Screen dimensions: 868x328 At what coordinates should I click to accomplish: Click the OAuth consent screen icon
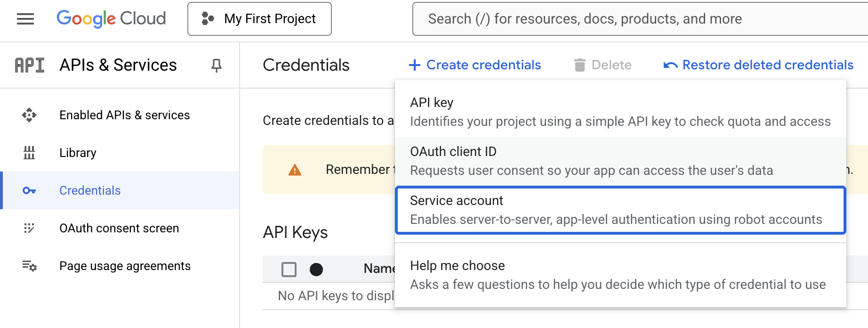(x=29, y=228)
